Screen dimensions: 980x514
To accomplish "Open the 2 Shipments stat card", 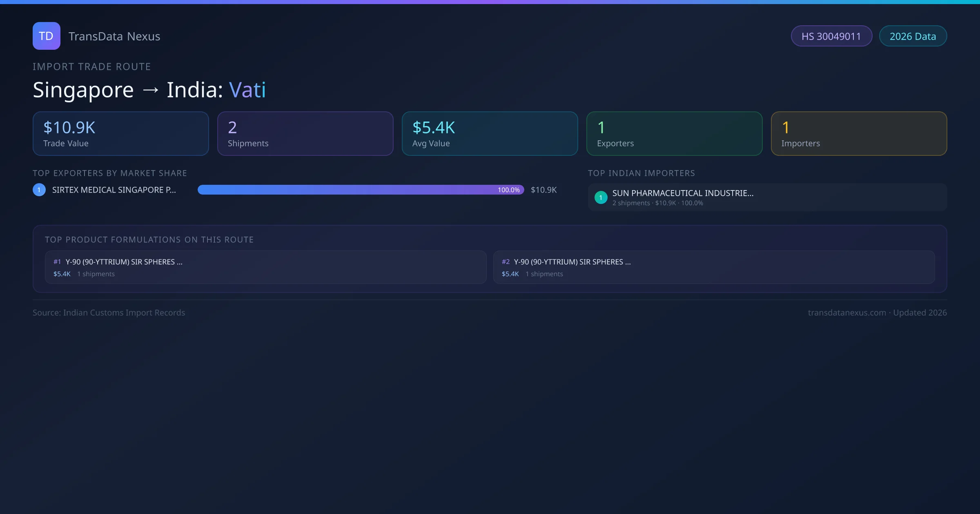I will 305,134.
